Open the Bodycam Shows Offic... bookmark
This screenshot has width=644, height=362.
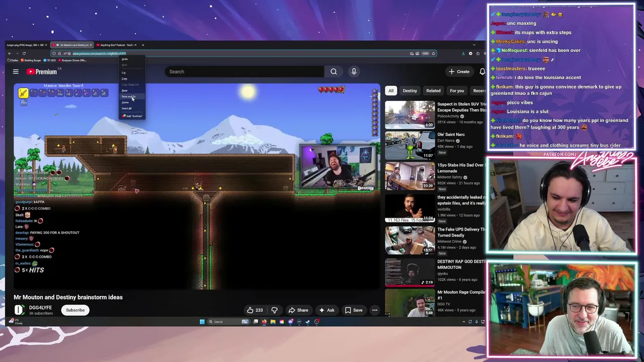[x=72, y=60]
